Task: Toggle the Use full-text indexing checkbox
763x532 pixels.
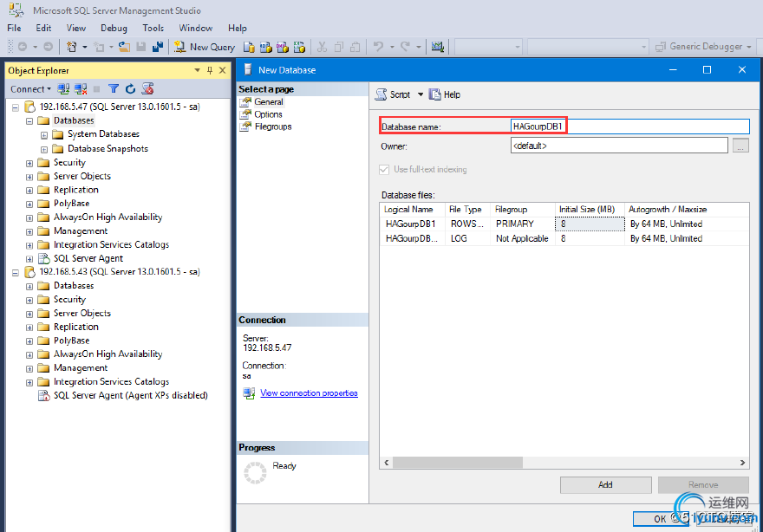Action: pos(384,169)
